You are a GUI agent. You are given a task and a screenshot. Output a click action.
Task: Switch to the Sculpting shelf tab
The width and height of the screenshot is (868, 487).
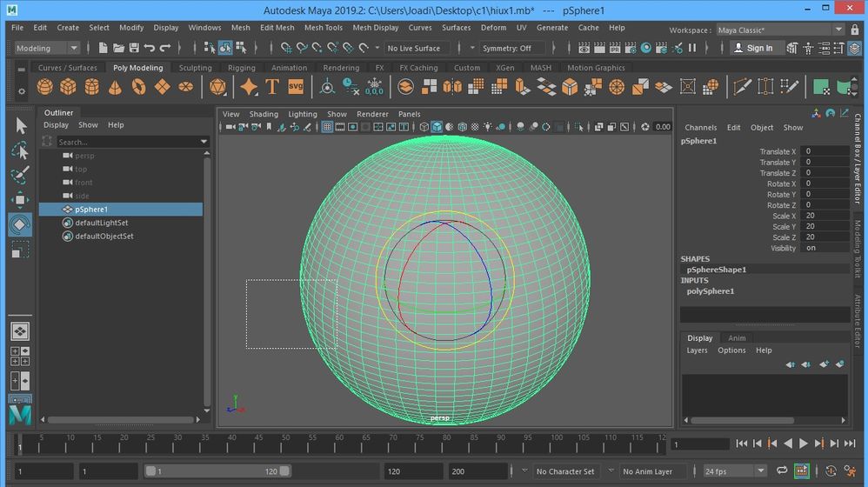point(195,68)
